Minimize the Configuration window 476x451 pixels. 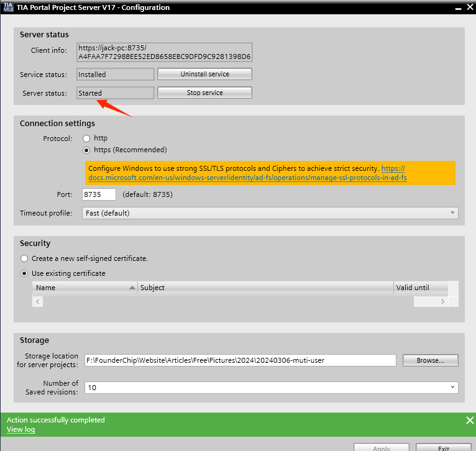click(x=459, y=7)
